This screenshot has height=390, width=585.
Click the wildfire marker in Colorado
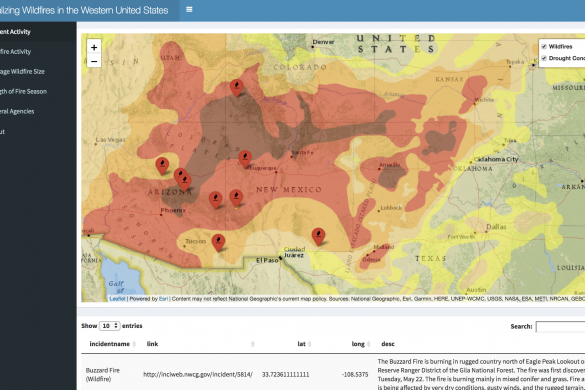pyautogui.click(x=237, y=88)
